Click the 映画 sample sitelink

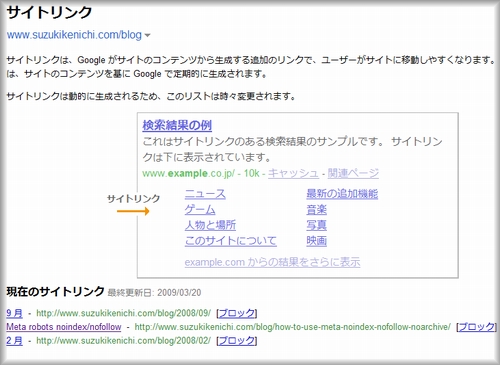[x=316, y=241]
